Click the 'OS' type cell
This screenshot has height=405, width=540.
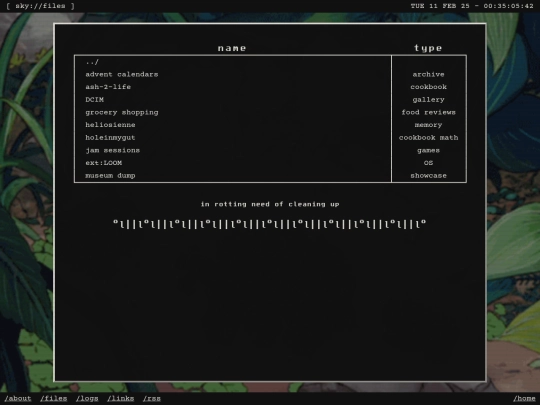click(428, 163)
